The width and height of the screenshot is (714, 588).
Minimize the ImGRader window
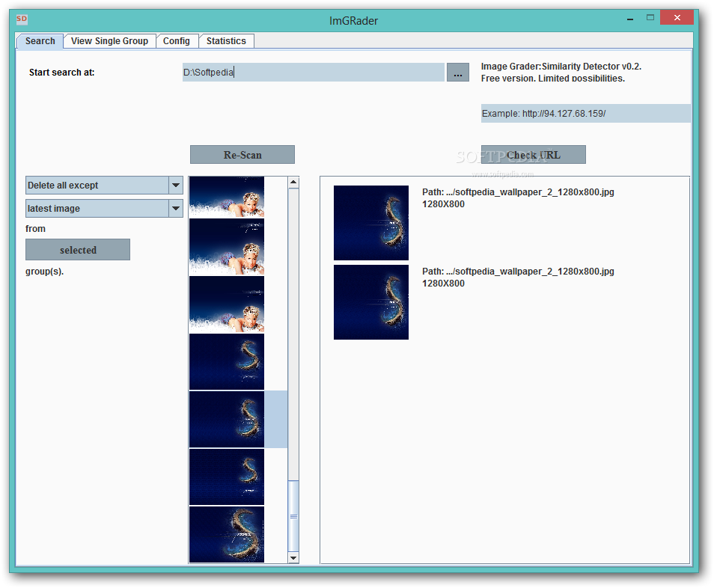point(630,19)
